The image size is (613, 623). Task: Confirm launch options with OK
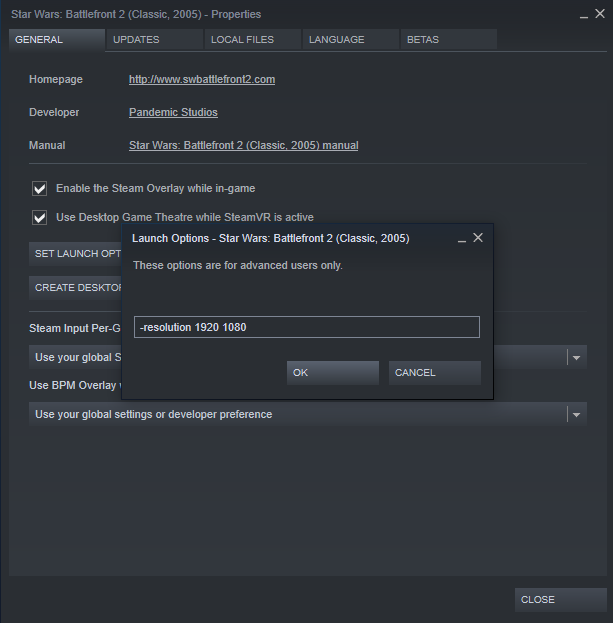(333, 373)
